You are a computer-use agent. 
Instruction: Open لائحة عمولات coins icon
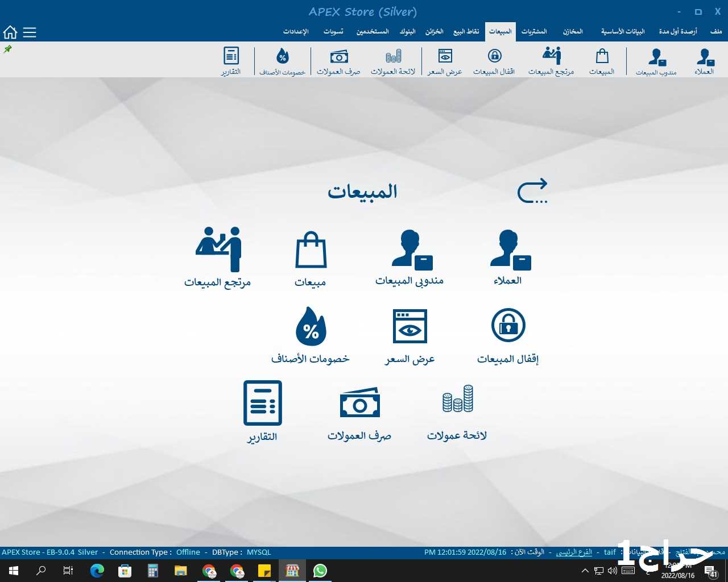[457, 399]
